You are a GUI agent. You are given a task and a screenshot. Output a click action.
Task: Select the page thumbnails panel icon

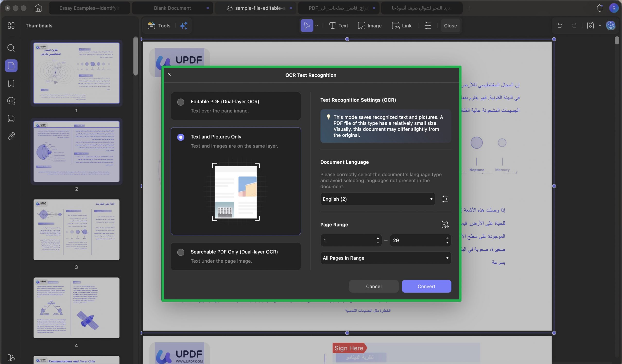point(11,66)
